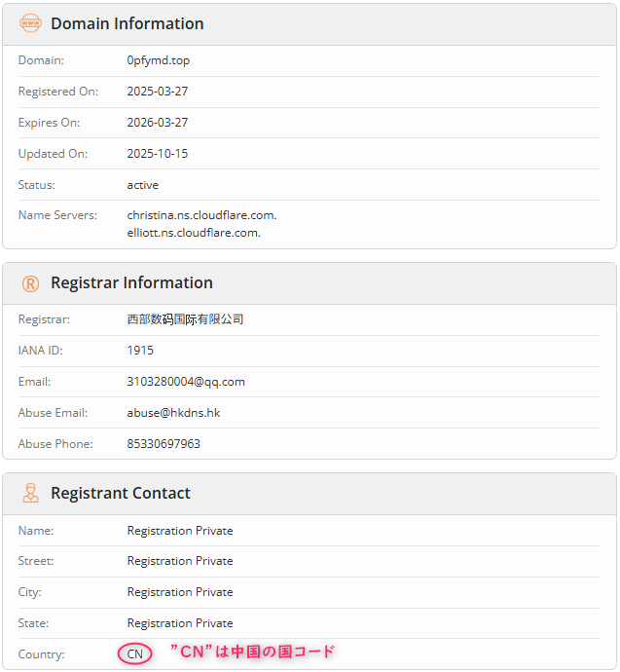620x672 pixels.
Task: Click the active status value
Action: click(143, 185)
